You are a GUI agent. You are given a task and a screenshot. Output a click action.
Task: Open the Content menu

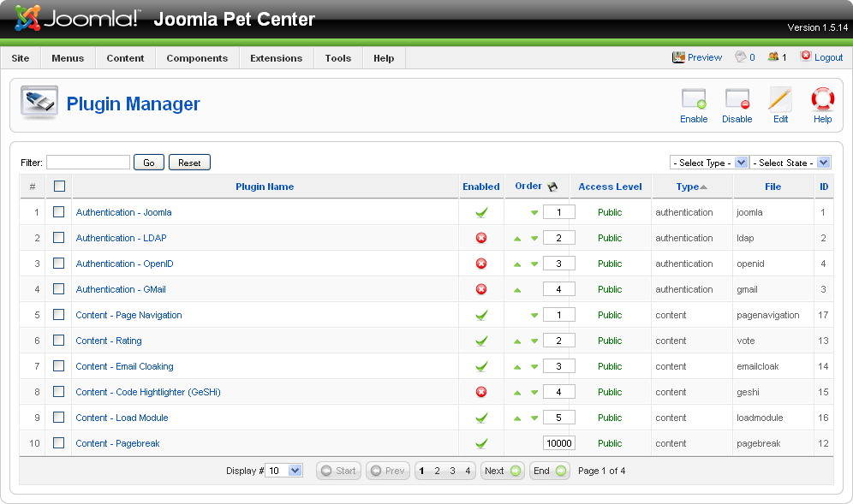click(125, 58)
